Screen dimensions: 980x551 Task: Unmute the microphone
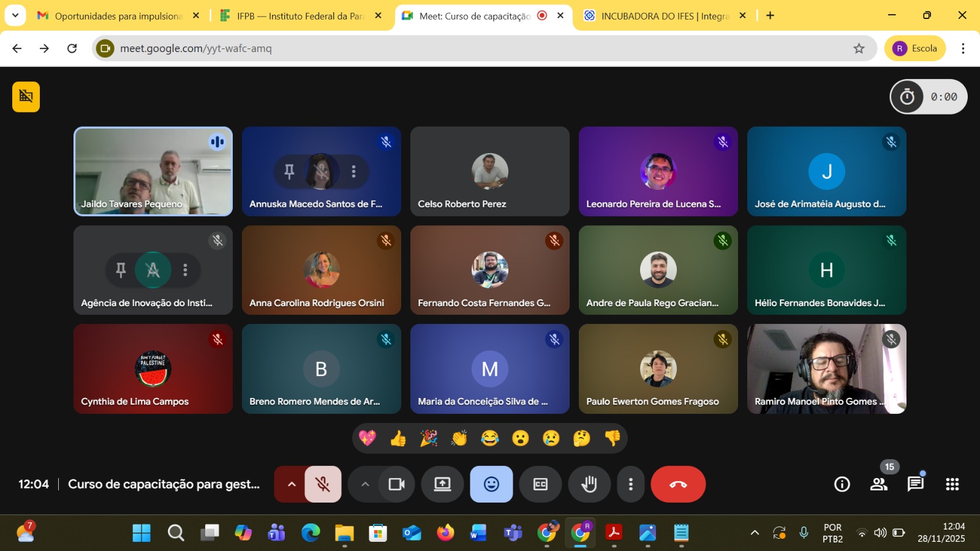[323, 484]
